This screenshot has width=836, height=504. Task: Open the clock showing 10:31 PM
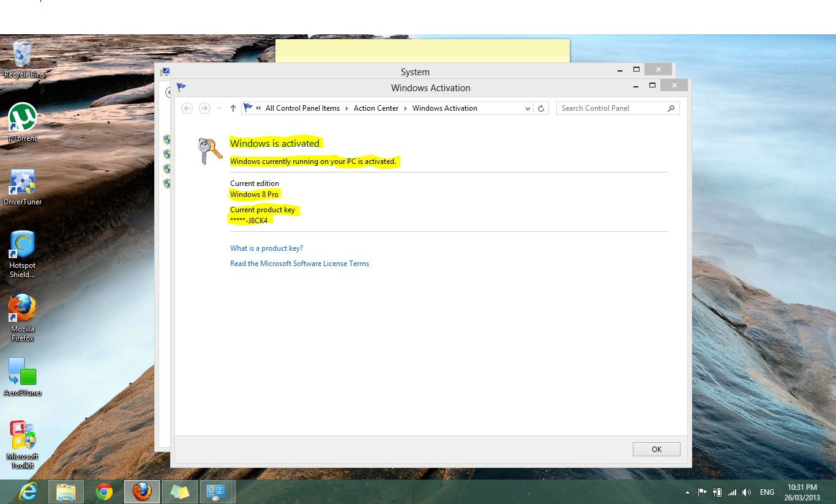(x=802, y=492)
